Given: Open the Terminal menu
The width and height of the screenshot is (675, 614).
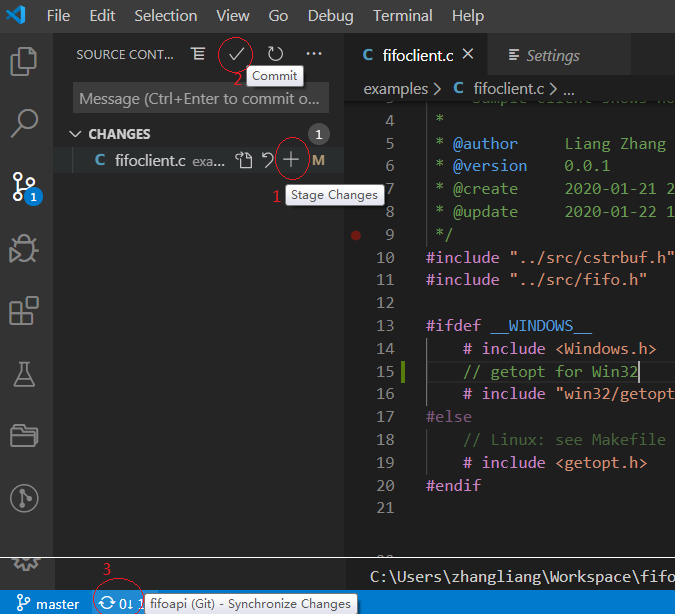Looking at the screenshot, I should [x=403, y=16].
